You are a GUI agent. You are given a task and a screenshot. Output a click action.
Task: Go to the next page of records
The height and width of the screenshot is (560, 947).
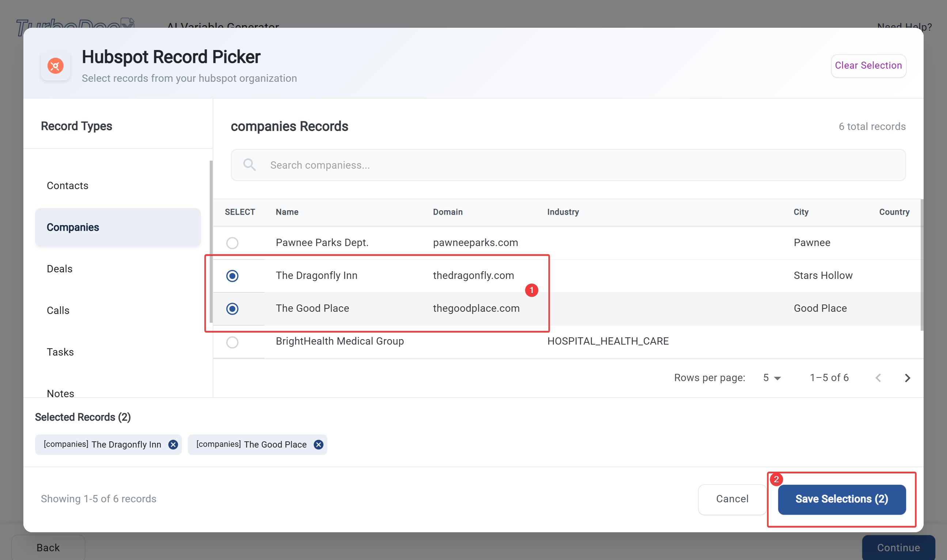[x=907, y=378]
